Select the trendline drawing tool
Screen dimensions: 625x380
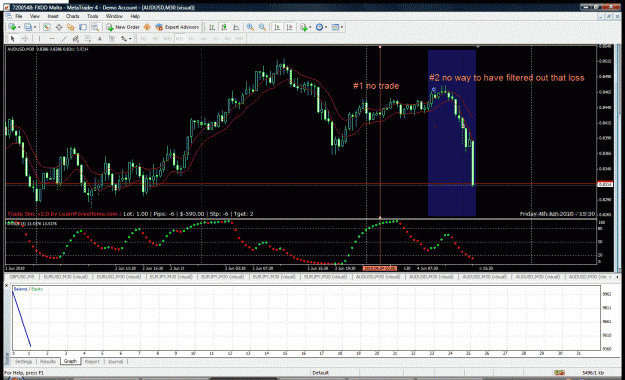64,39
